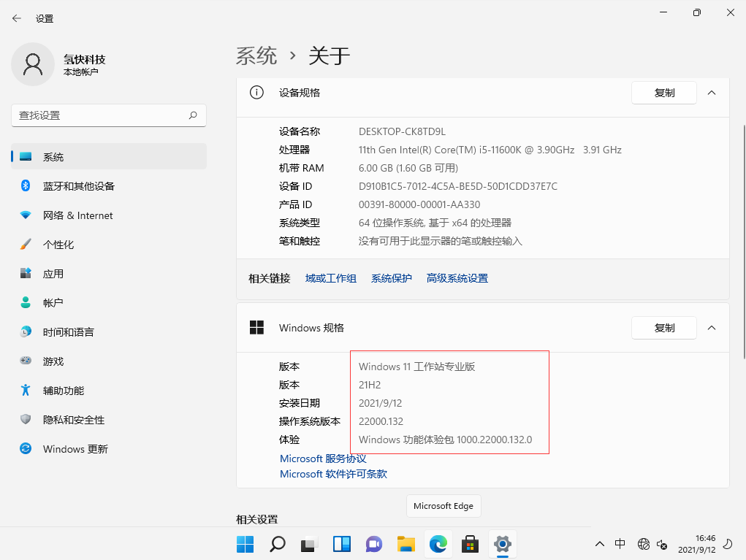Collapse the 设备规格 section
746x560 pixels.
point(712,93)
